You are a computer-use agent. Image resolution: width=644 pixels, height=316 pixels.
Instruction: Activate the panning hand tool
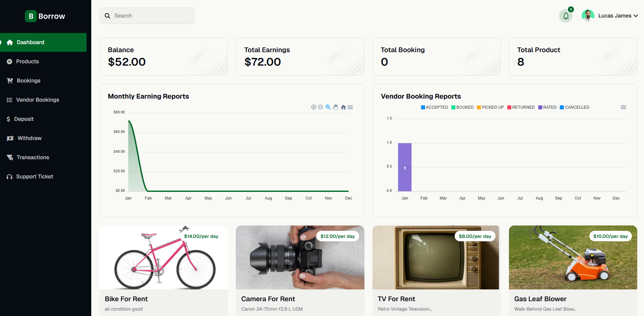point(335,107)
